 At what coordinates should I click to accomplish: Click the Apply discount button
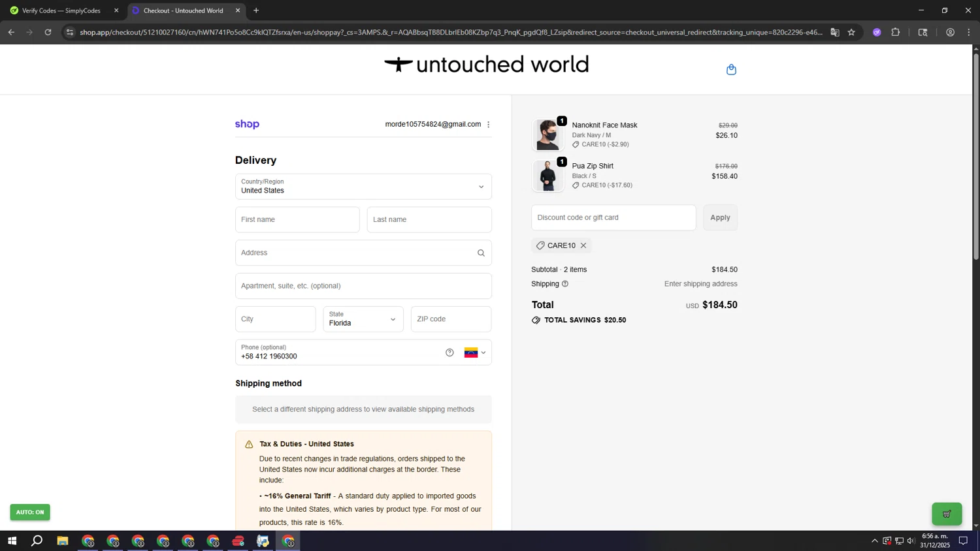(x=720, y=217)
